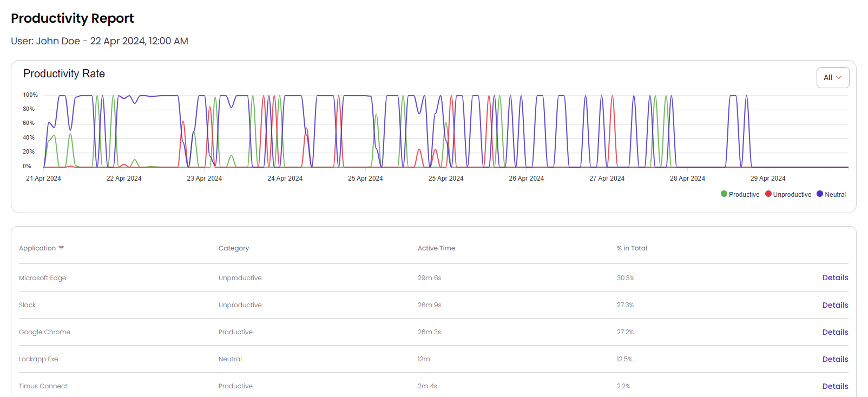Click Productive category in Google Chrome row
This screenshot has width=868, height=397.
tap(235, 332)
